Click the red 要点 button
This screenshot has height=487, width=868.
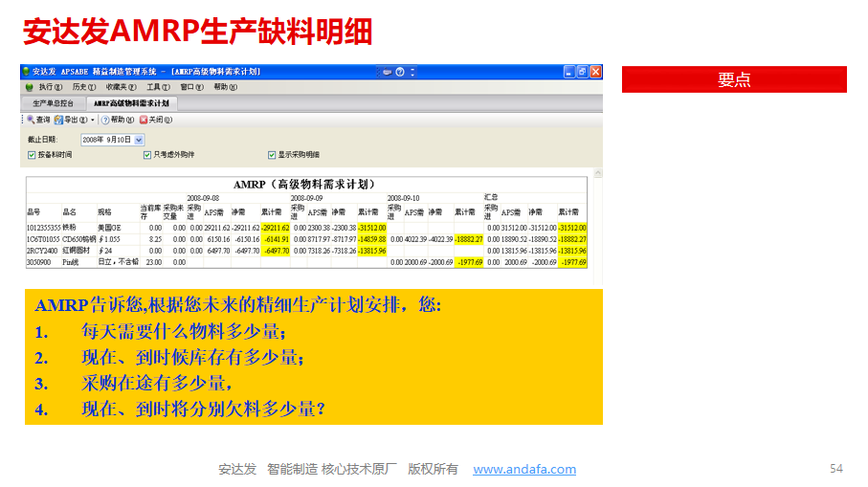point(734,79)
